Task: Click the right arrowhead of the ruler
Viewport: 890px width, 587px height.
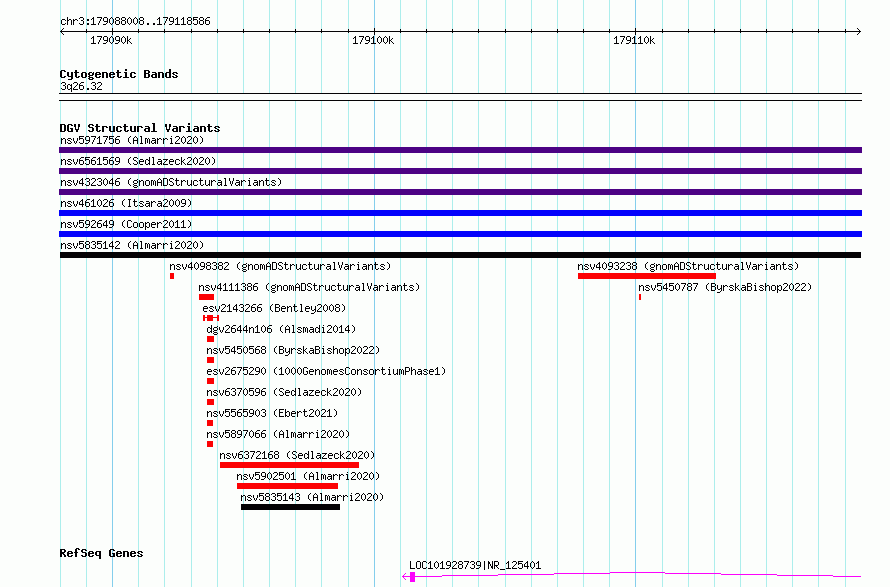Action: [x=859, y=32]
